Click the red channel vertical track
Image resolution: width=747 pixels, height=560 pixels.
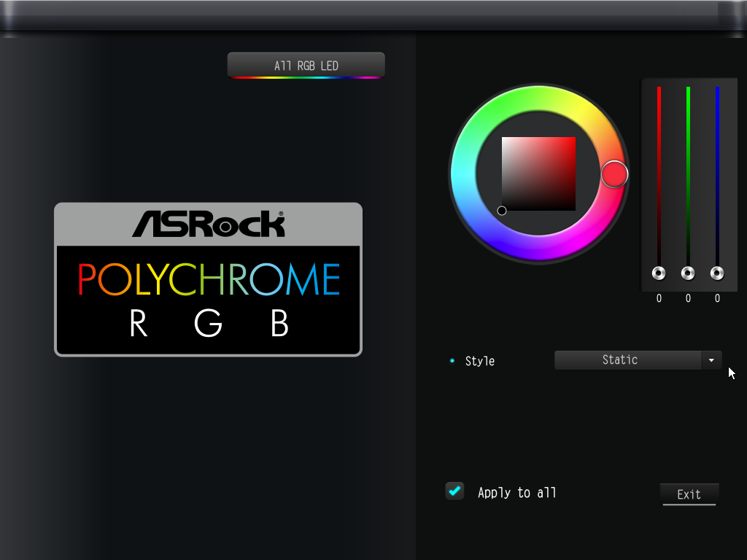point(659,176)
